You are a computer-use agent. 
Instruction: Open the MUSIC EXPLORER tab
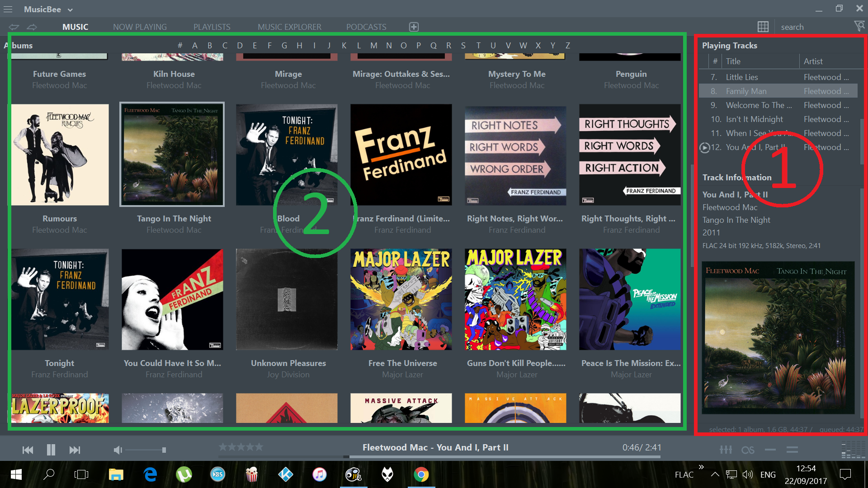(289, 27)
